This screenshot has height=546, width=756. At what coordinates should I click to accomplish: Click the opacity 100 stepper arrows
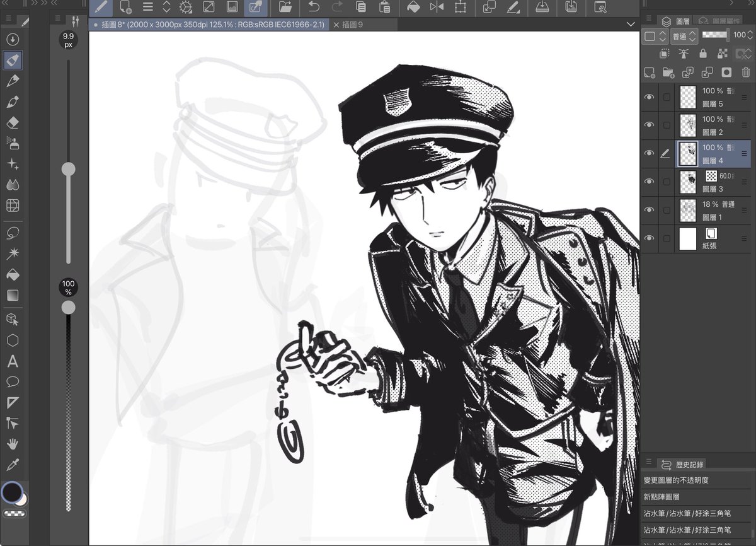click(750, 36)
